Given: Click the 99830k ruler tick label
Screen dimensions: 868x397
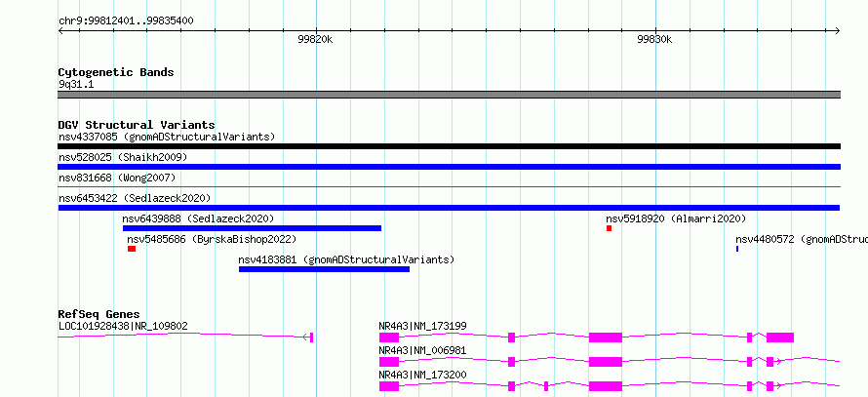Looking at the screenshot, I should tap(654, 39).
